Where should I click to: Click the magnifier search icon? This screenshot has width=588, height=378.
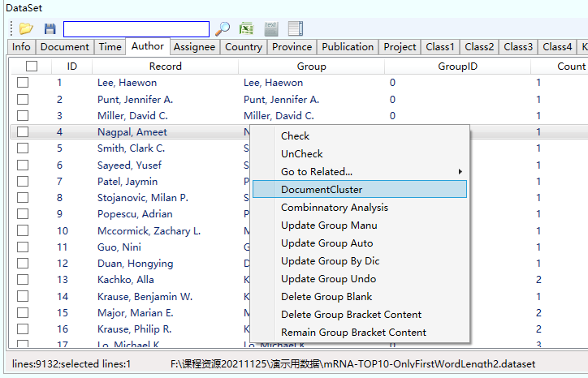click(223, 28)
